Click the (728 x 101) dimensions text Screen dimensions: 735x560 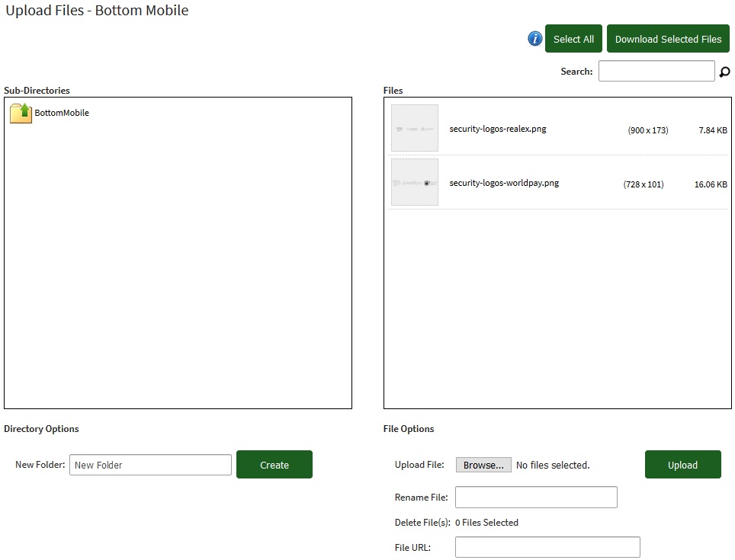click(x=643, y=184)
